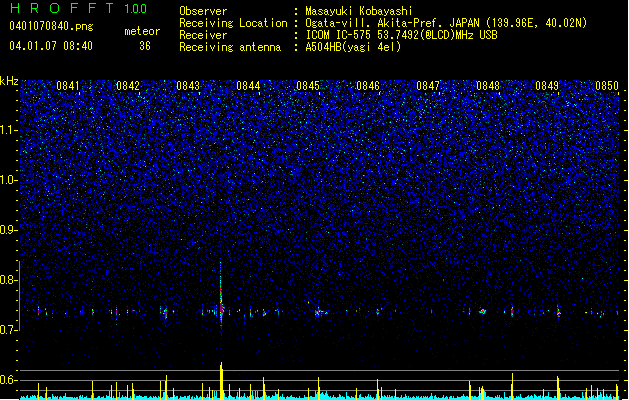Select the filename 0401070840.png
Screen dimensions: 629x400
pos(51,26)
